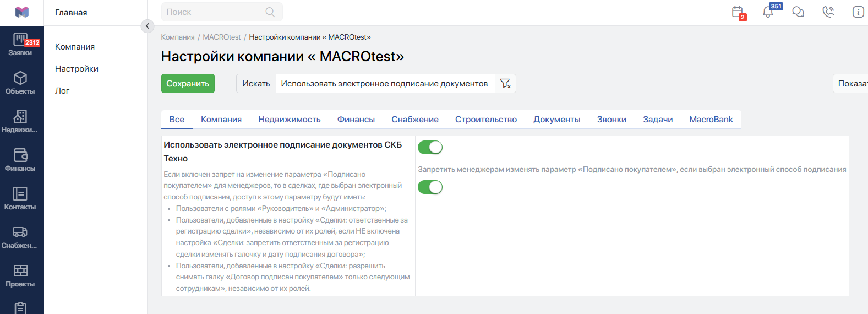Switch to the Компания tab
The width and height of the screenshot is (868, 314).
[221, 120]
